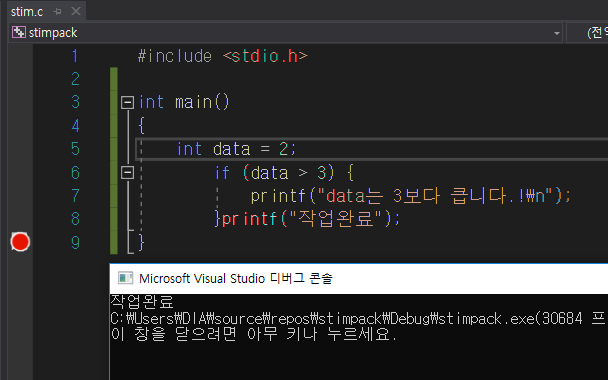This screenshot has width=608, height=380.
Task: Collapse the if (data > 3) block
Action: (x=127, y=173)
